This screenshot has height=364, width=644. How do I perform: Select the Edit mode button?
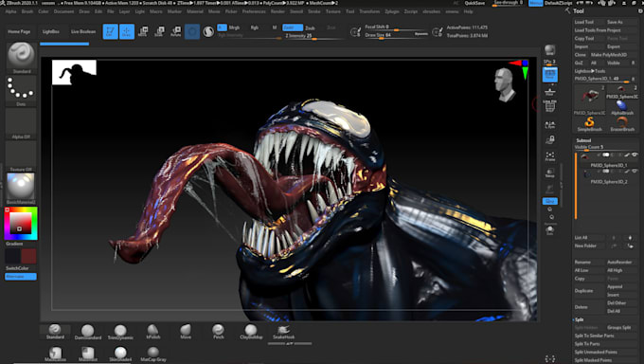(110, 31)
